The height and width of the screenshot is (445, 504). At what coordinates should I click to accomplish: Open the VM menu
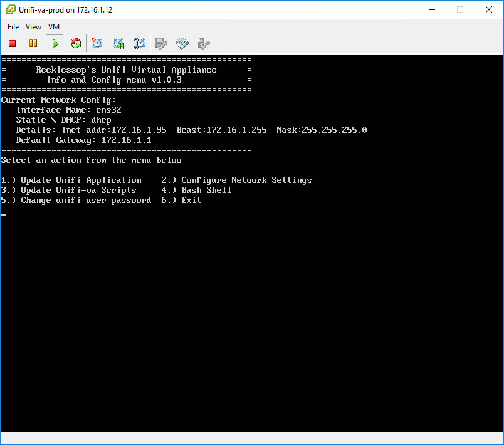point(54,27)
